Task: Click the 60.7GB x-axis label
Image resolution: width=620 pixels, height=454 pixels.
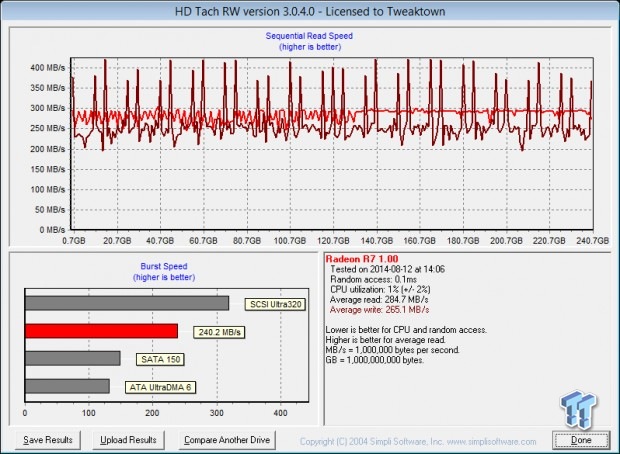Action: pyautogui.click(x=203, y=240)
